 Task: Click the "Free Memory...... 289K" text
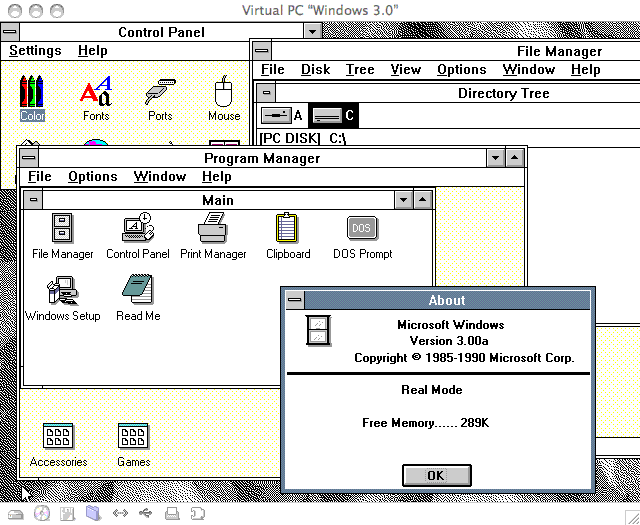click(x=425, y=423)
